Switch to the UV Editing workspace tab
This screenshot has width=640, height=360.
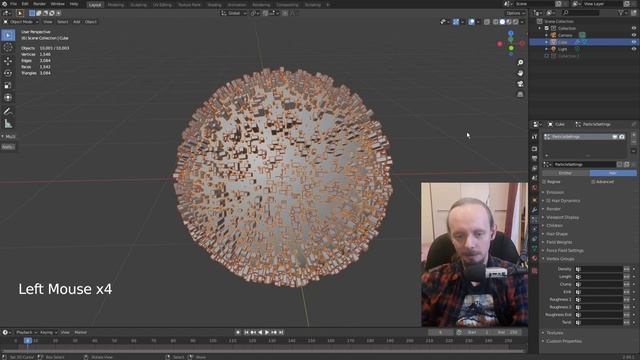pyautogui.click(x=162, y=5)
